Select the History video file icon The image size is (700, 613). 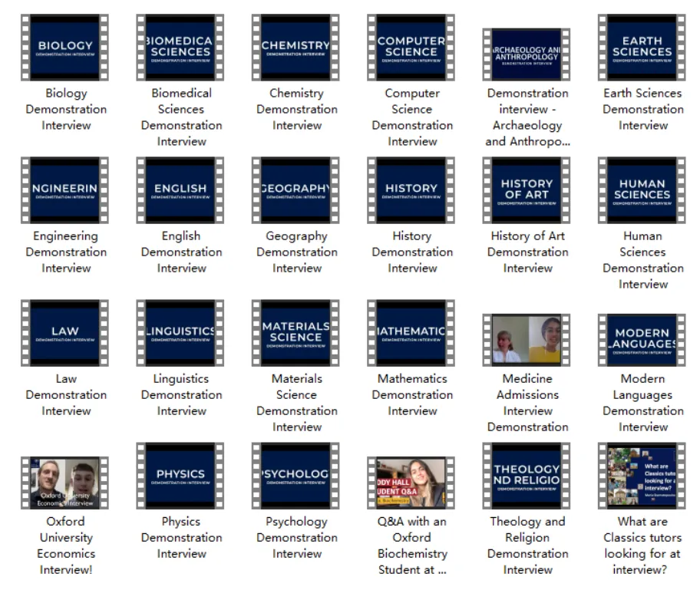coord(411,190)
